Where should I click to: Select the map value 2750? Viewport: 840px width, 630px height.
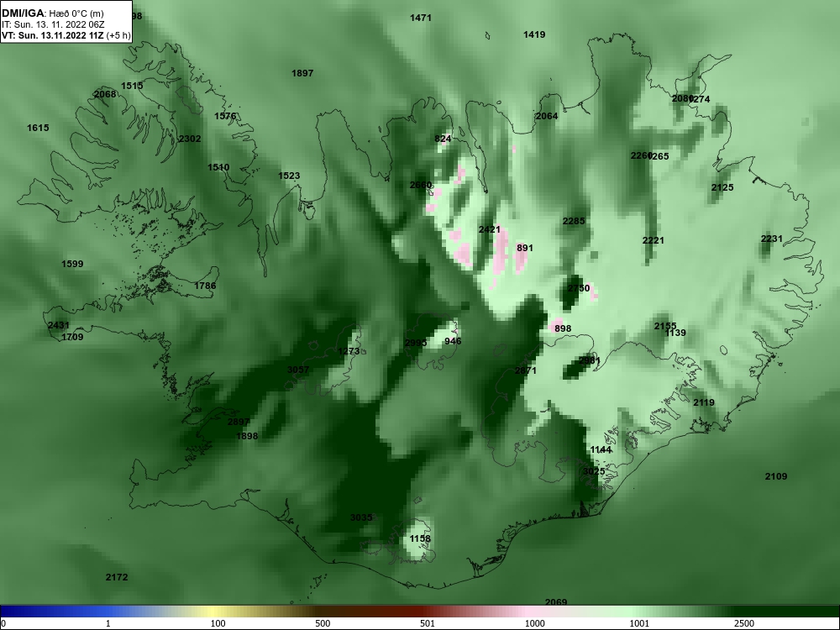pyautogui.click(x=579, y=288)
